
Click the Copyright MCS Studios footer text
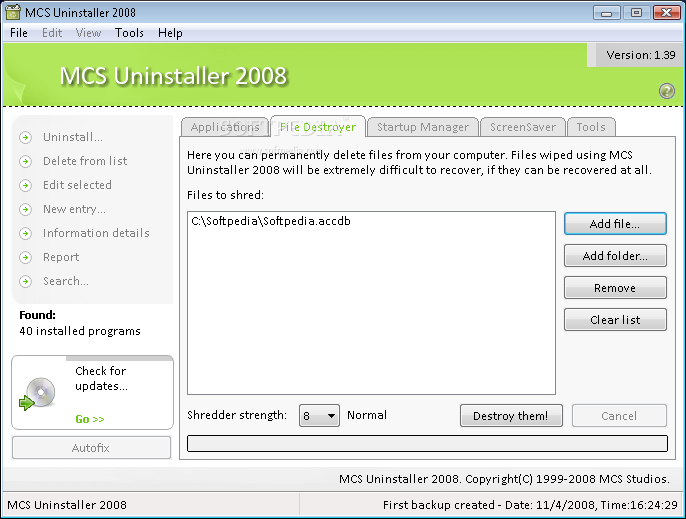(504, 479)
